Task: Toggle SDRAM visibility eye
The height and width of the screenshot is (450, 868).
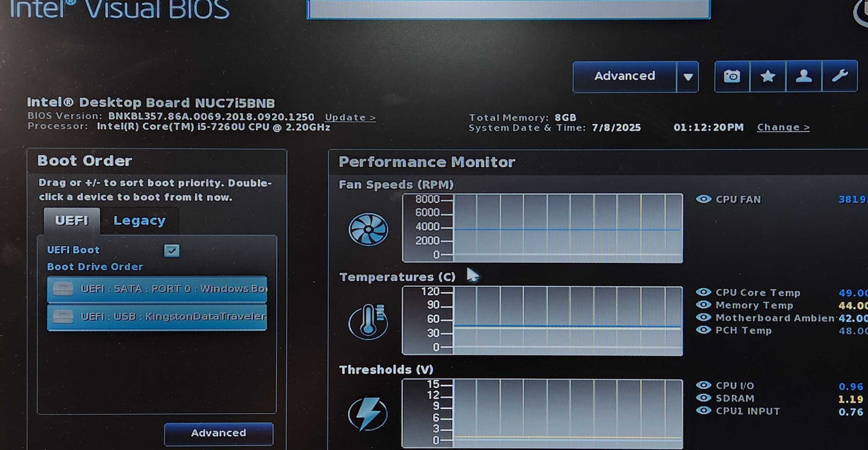Action: [704, 398]
